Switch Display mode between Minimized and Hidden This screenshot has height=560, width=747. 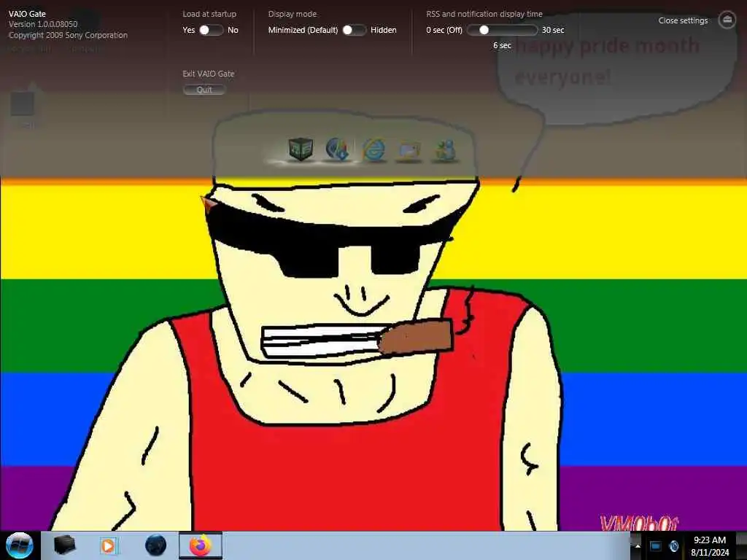(x=354, y=30)
